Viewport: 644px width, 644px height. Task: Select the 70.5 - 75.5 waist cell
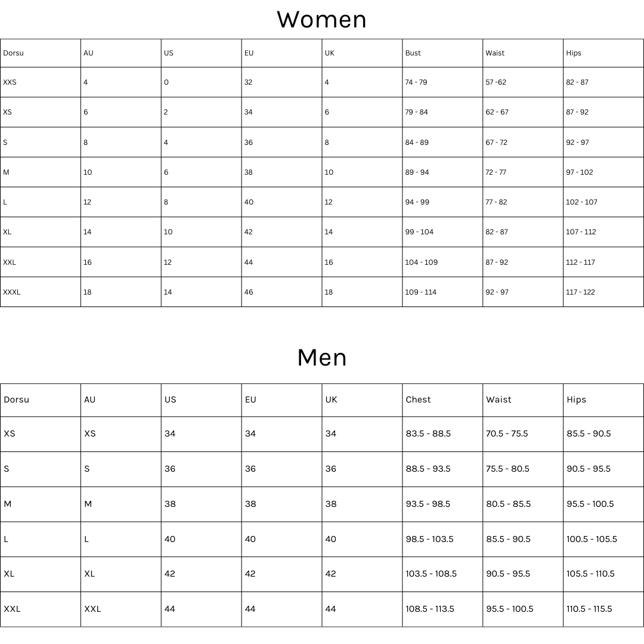pyautogui.click(x=507, y=434)
